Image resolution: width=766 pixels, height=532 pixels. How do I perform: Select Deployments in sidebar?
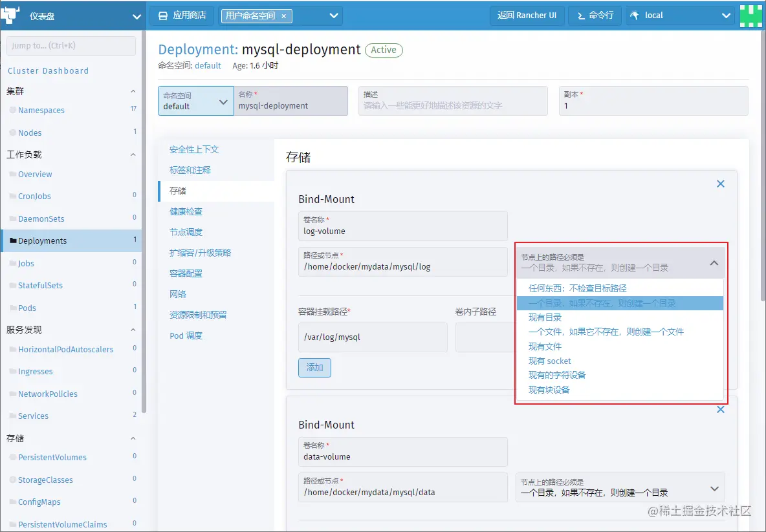pos(71,240)
